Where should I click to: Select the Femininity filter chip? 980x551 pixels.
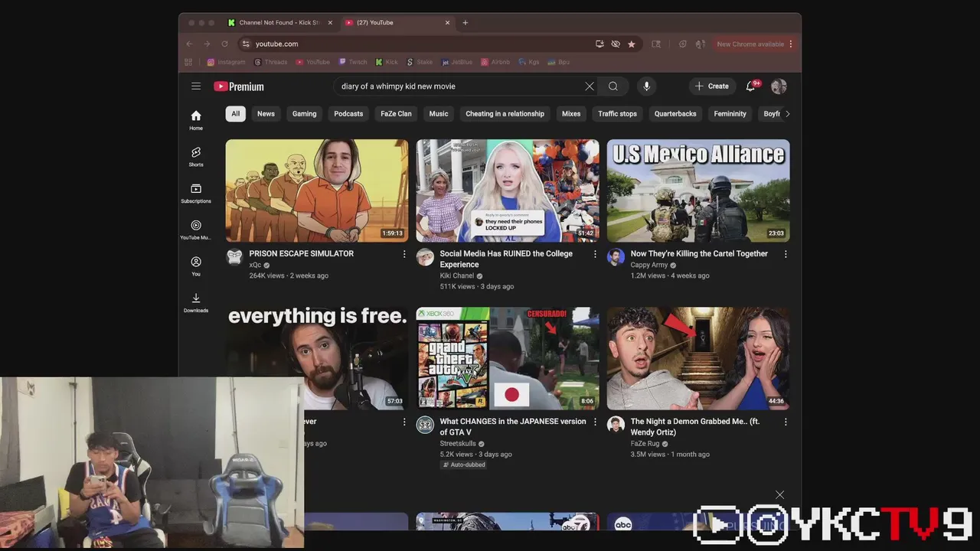pos(730,114)
